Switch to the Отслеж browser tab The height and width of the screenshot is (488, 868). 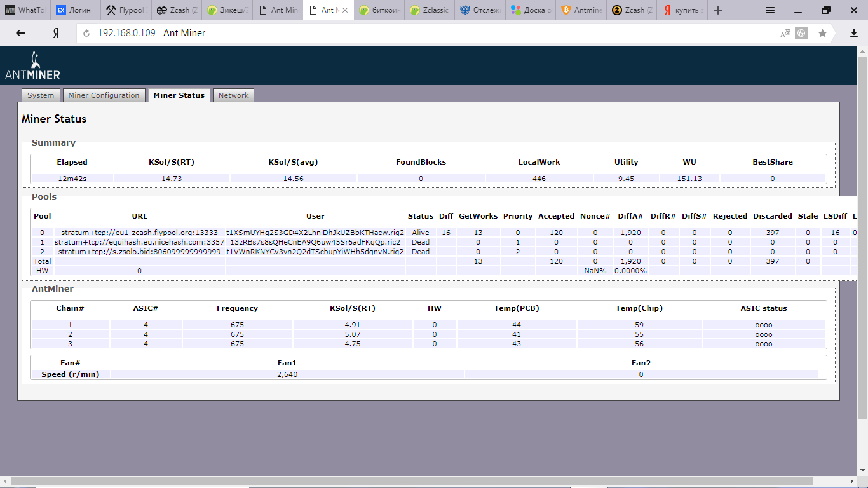click(480, 10)
